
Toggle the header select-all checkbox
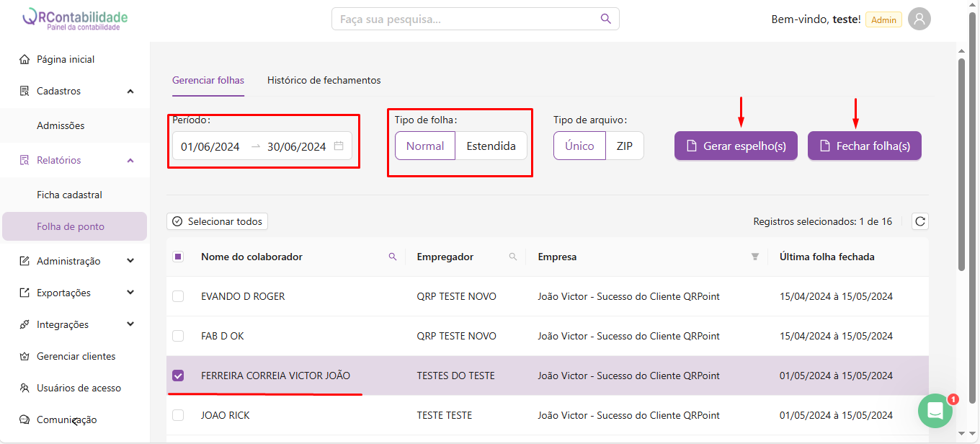pyautogui.click(x=178, y=257)
